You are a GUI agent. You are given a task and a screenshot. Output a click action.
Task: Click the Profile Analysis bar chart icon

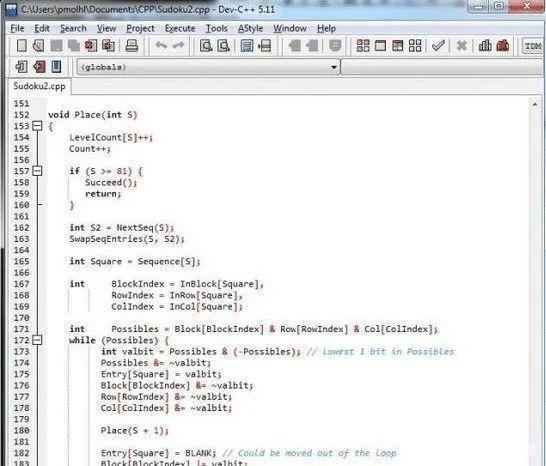pos(485,46)
